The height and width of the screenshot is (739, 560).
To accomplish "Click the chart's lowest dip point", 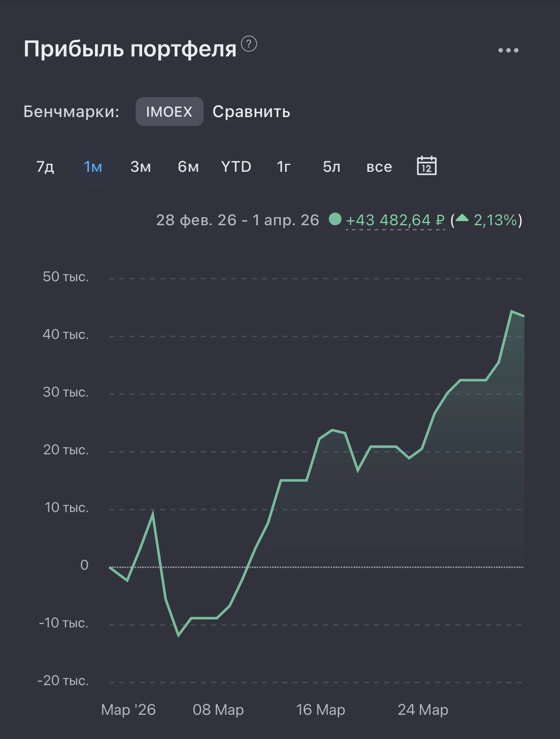I will 179,635.
